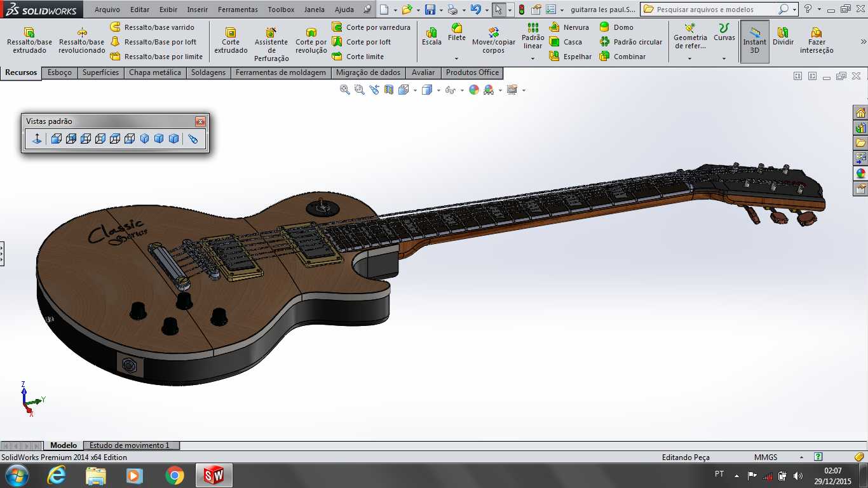
Task: Open the Undo history dropdown arrow
Action: coord(486,10)
